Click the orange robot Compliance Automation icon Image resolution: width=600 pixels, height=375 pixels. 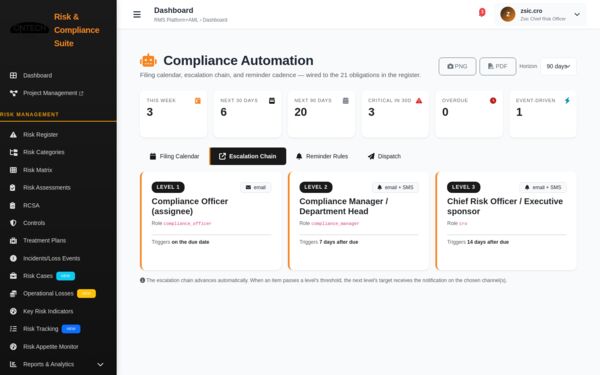click(148, 60)
